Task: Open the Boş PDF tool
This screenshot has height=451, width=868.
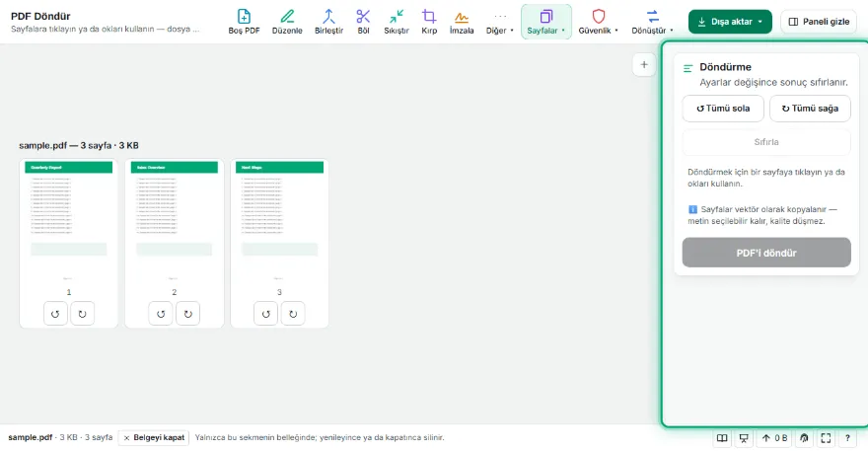Action: click(x=244, y=22)
